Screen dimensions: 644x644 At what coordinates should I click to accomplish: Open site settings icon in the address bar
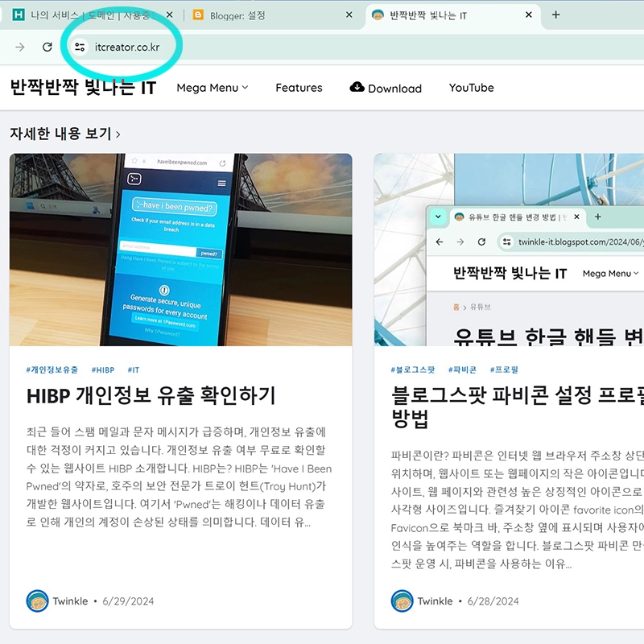pyautogui.click(x=79, y=47)
